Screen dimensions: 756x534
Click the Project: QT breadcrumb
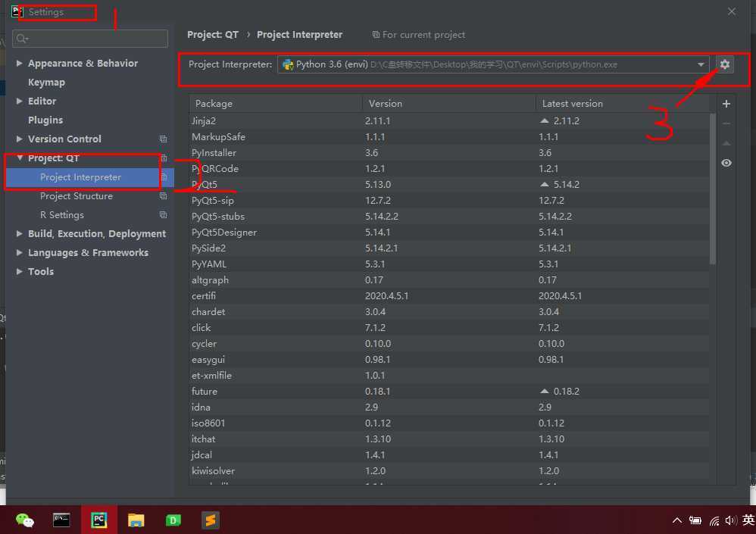[x=213, y=35]
